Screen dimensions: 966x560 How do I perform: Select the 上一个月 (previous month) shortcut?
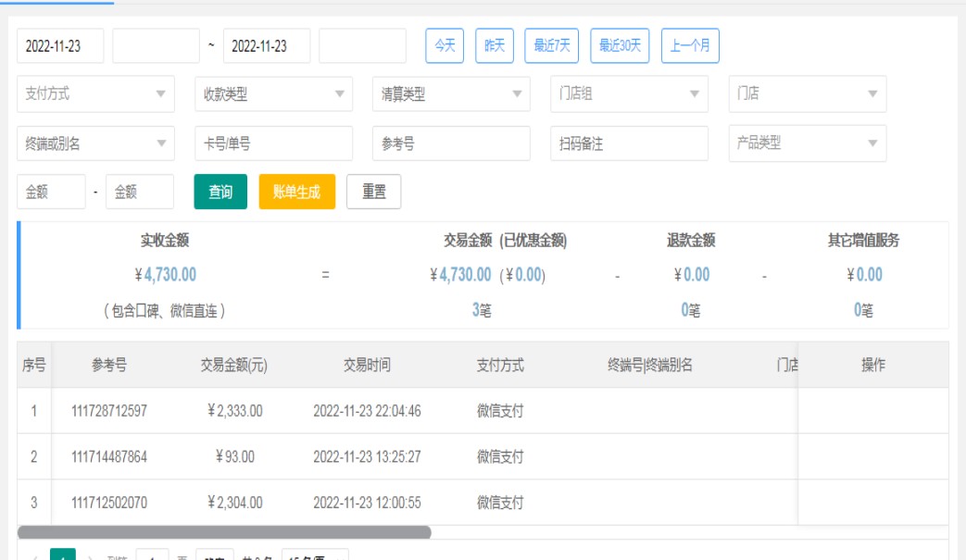(690, 45)
